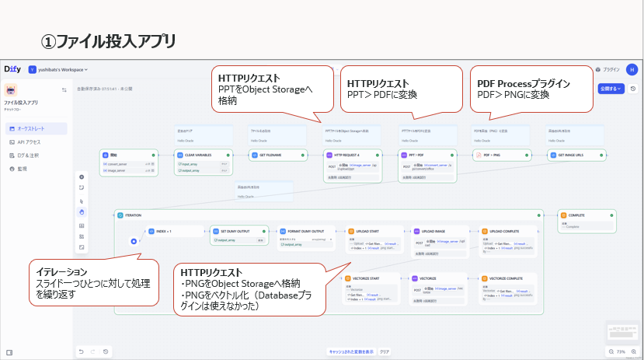The width and height of the screenshot is (644, 360).
Task: Collapse the sidebar with the toggle icon
Action: tap(64, 90)
